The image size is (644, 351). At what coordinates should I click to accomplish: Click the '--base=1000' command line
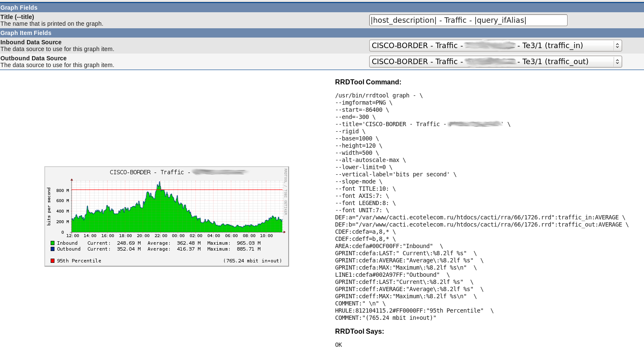[x=357, y=138]
